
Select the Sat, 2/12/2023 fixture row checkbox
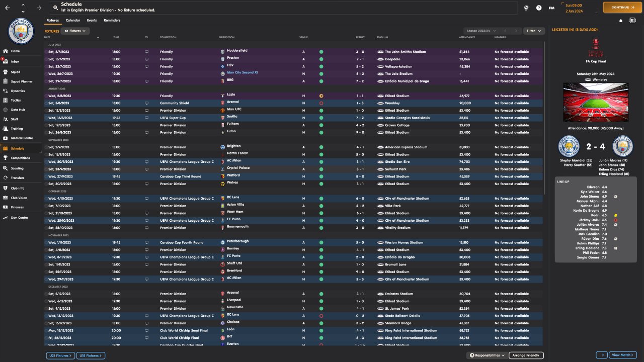[46, 294]
